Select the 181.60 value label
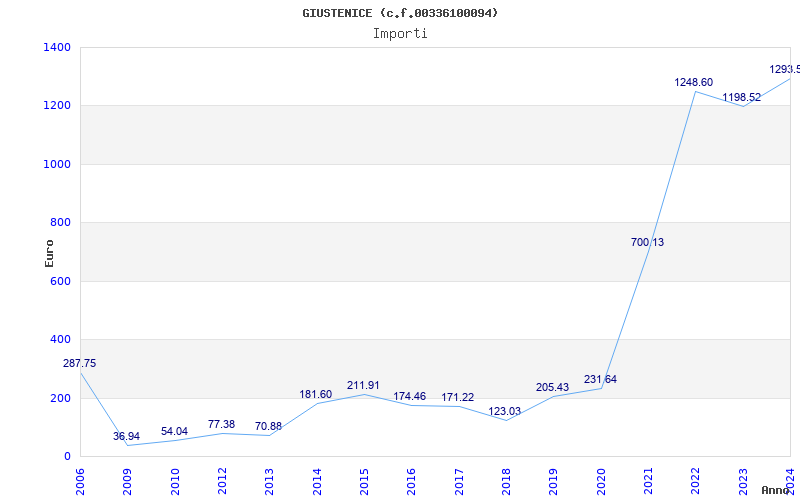 (316, 394)
